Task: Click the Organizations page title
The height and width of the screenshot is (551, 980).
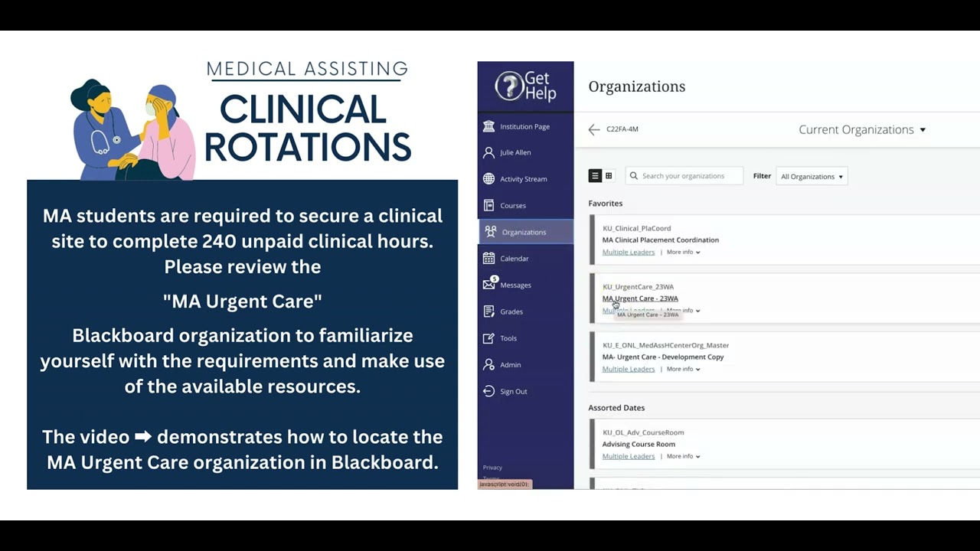Action: click(636, 86)
